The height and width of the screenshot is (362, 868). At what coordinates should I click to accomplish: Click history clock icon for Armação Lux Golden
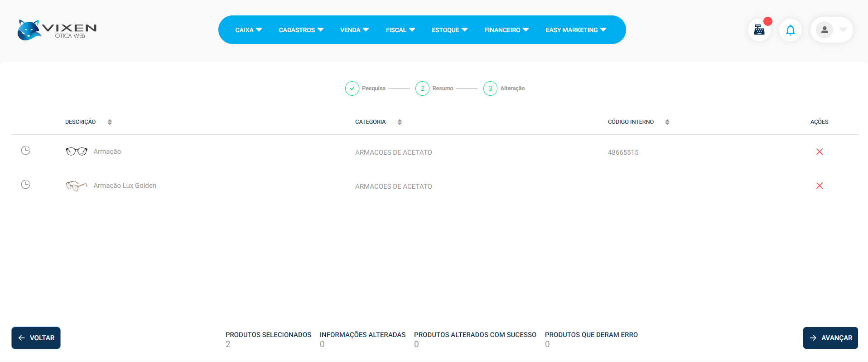click(26, 185)
